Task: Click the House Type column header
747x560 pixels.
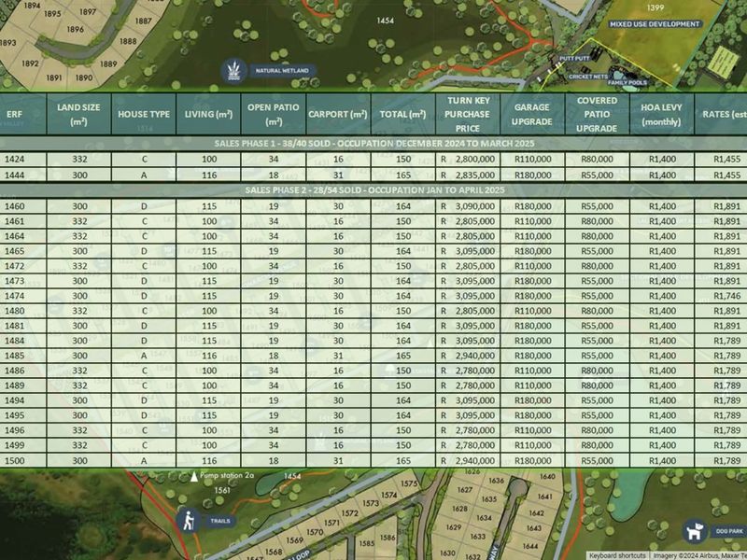Action: (x=144, y=114)
